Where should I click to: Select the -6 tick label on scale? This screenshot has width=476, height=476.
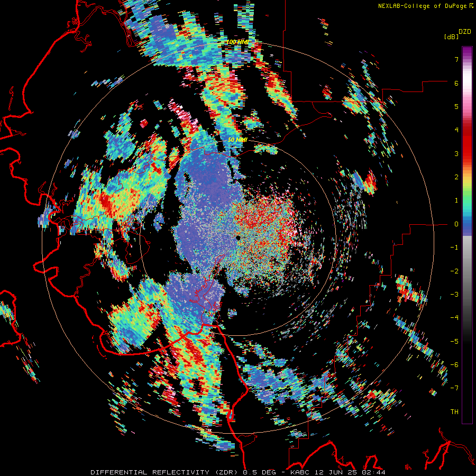454,365
